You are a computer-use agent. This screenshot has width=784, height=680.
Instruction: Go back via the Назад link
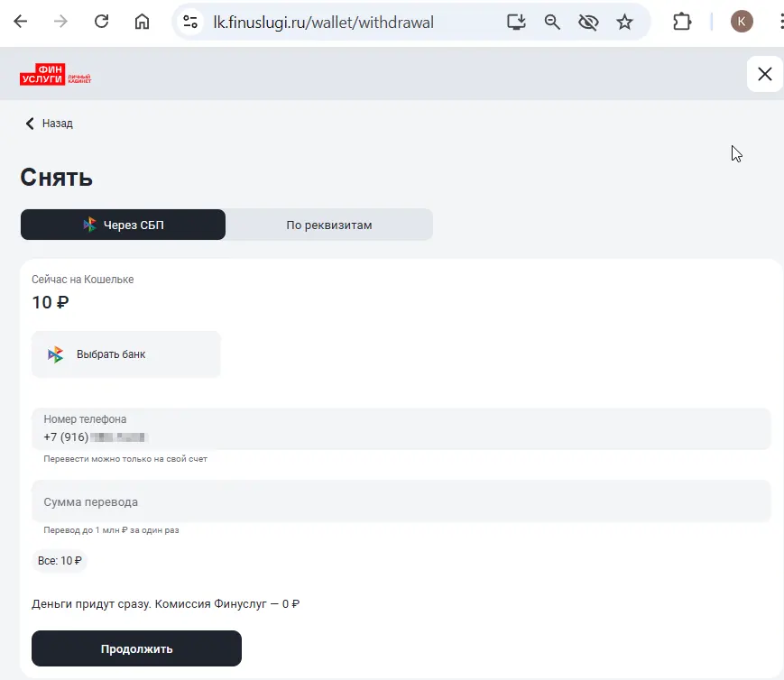pyautogui.click(x=49, y=124)
